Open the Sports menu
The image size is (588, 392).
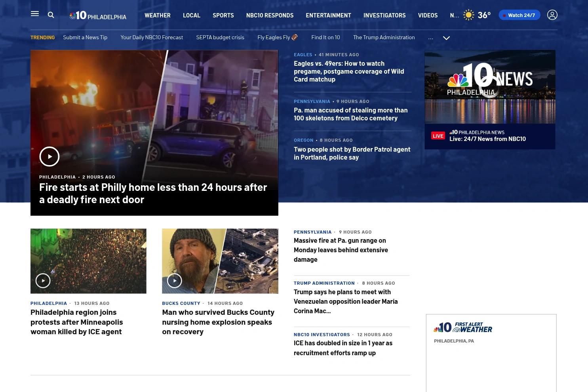tap(223, 15)
